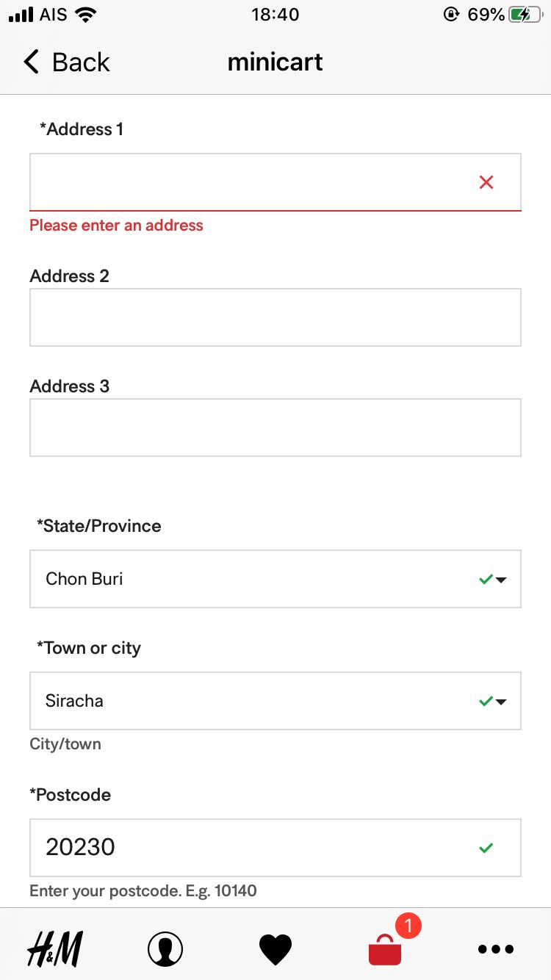The width and height of the screenshot is (551, 980).
Task: Open the account profile icon
Action: tap(165, 948)
